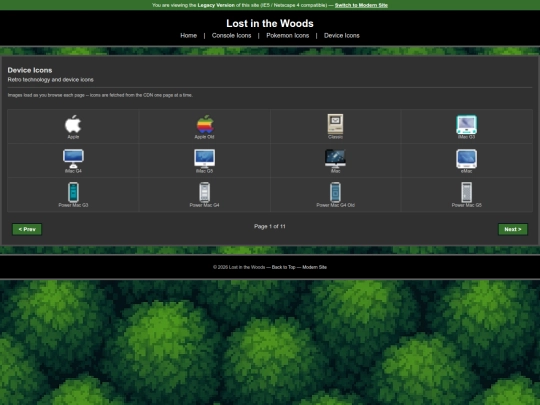Click the 'iMac G4' caption
540x405 pixels.
[x=73, y=171]
